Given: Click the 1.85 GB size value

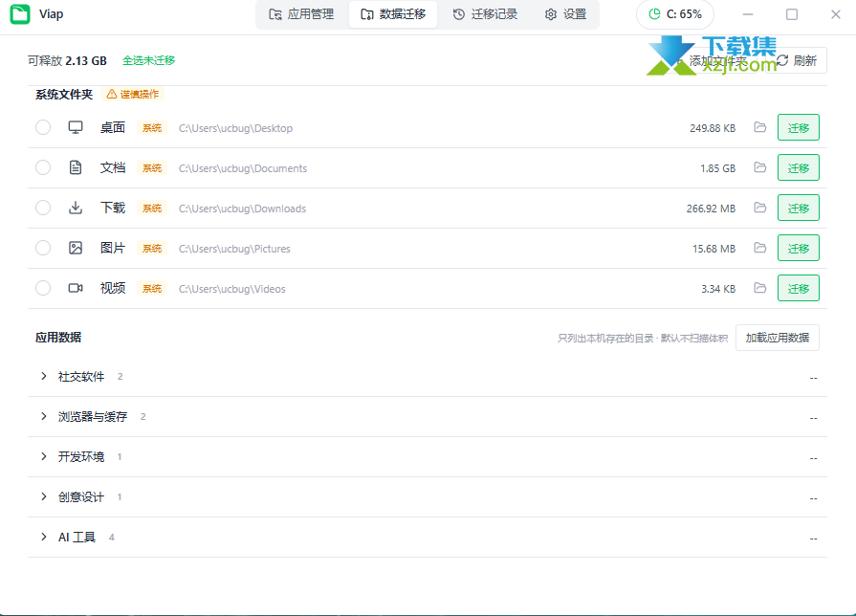Looking at the screenshot, I should (x=718, y=168).
